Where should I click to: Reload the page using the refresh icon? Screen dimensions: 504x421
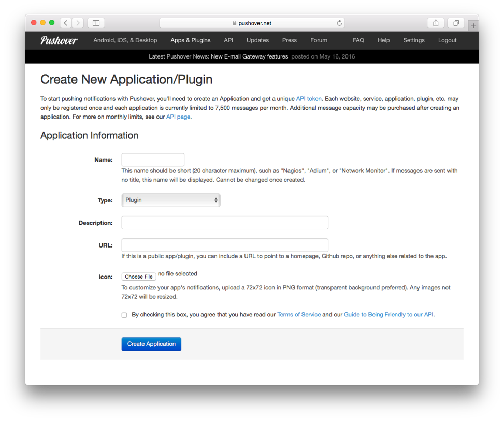[x=339, y=23]
